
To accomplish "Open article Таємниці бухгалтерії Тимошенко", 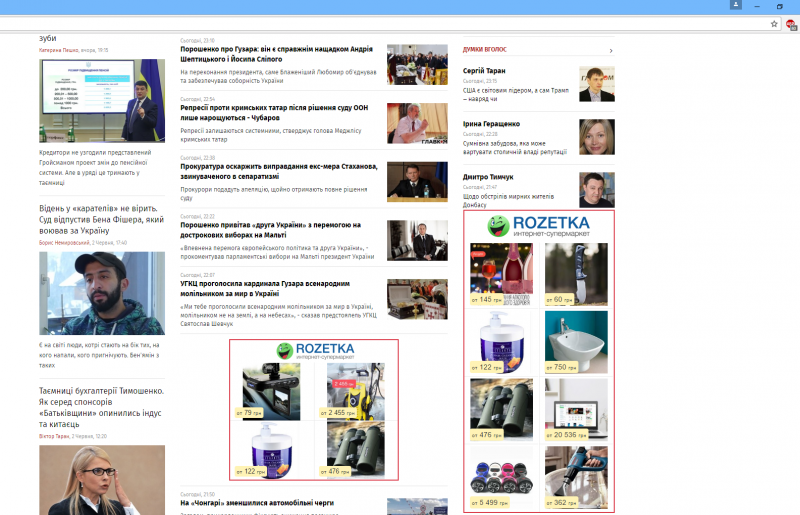I will (101, 407).
